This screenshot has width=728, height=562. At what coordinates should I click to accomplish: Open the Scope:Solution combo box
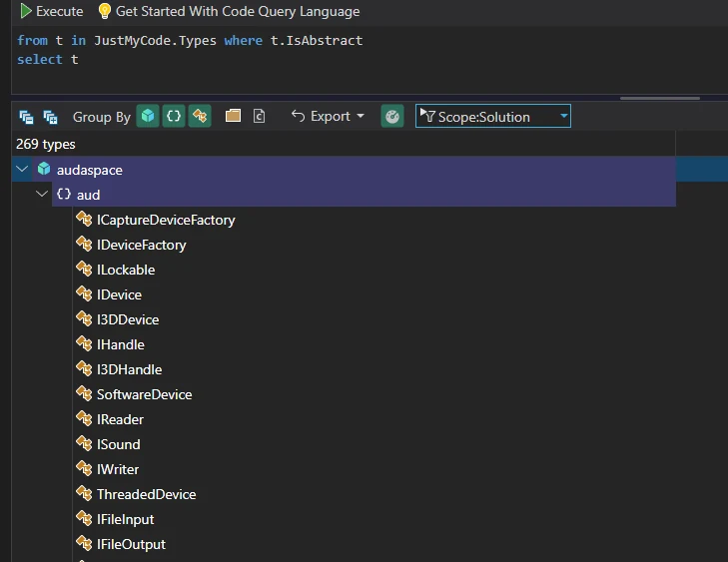(x=493, y=116)
